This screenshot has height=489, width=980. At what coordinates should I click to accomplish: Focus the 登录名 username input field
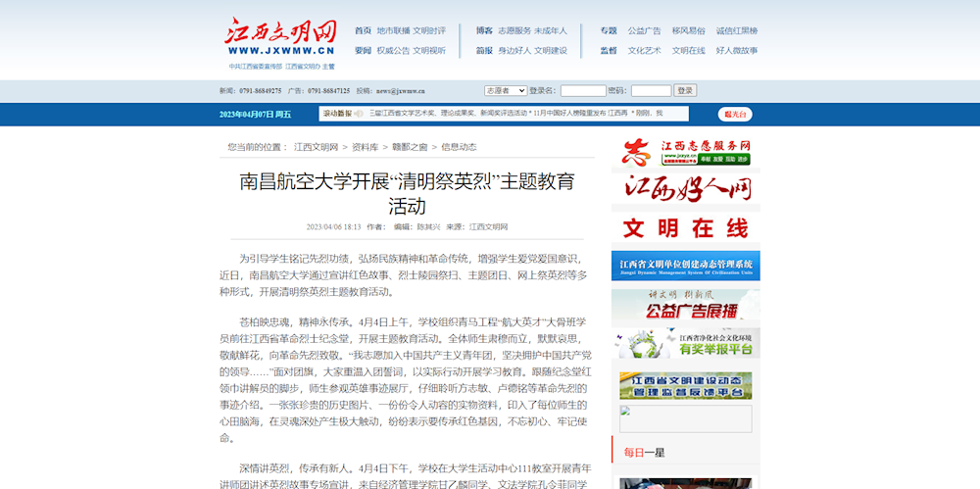(x=582, y=91)
